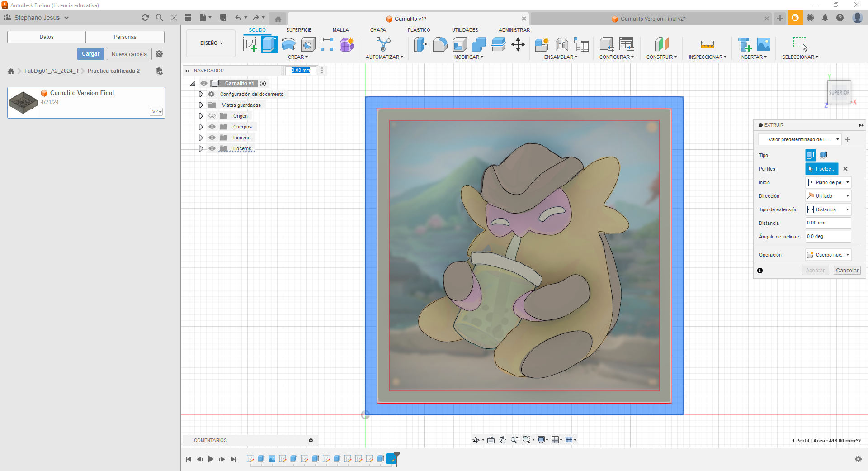868x471 pixels.
Task: Open the Help question mark icon
Action: (840, 18)
